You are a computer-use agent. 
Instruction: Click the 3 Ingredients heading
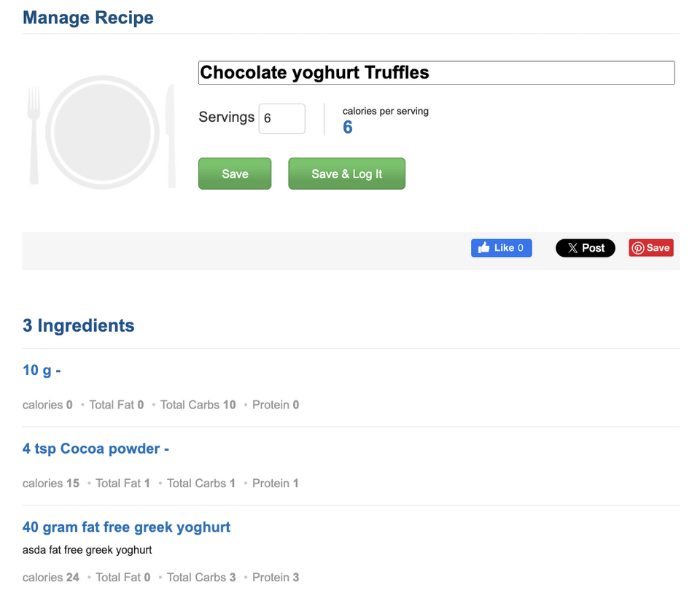79,325
